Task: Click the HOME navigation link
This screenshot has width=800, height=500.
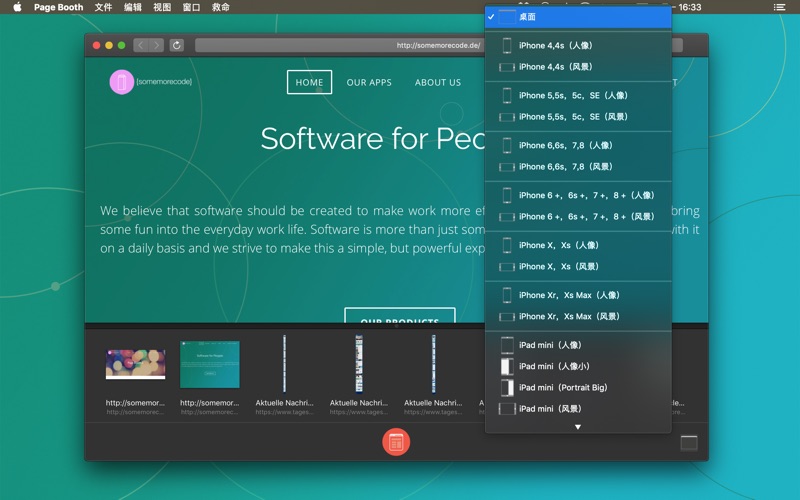Action: 309,82
